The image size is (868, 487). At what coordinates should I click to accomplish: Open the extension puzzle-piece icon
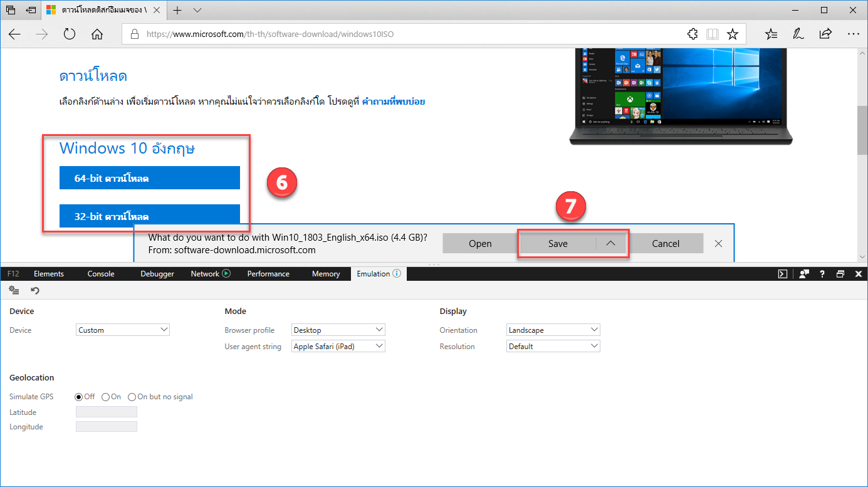tap(693, 34)
